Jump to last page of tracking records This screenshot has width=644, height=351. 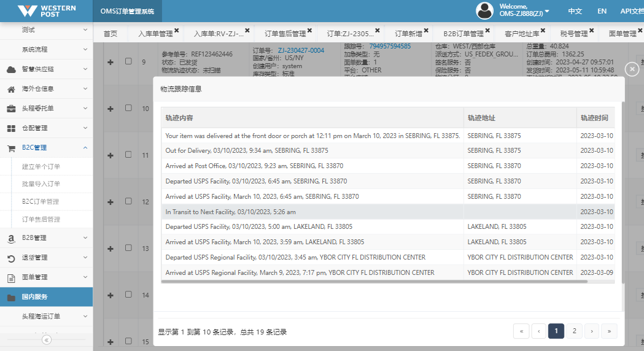609,331
